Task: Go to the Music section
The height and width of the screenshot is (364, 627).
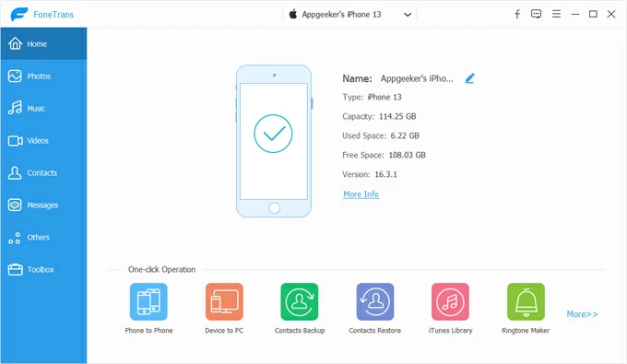Action: click(43, 109)
